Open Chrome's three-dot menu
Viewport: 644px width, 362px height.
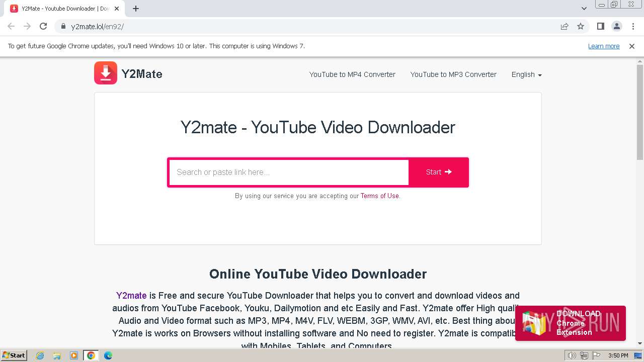pos(633,26)
